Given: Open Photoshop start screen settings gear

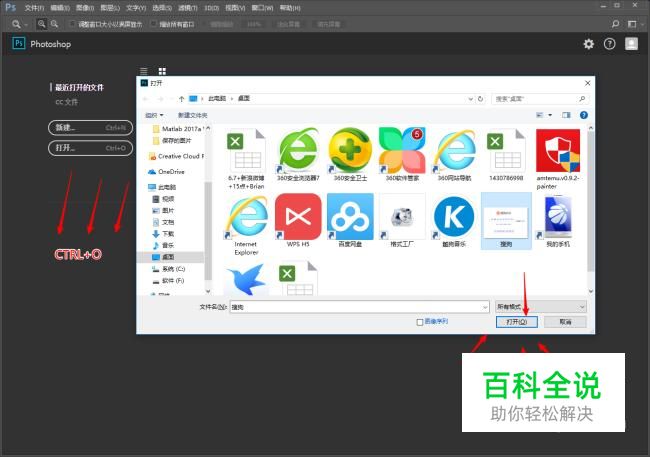Looking at the screenshot, I should point(589,44).
